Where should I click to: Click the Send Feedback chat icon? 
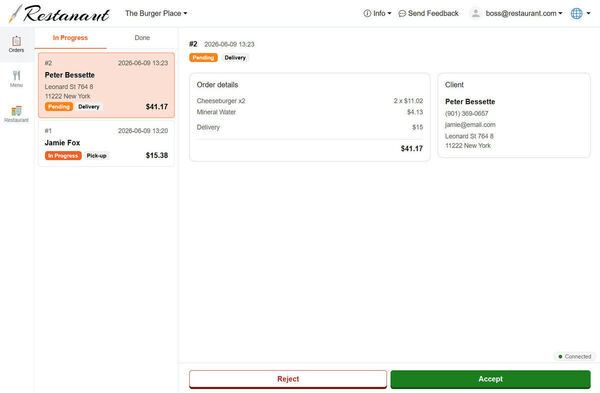[x=402, y=14]
